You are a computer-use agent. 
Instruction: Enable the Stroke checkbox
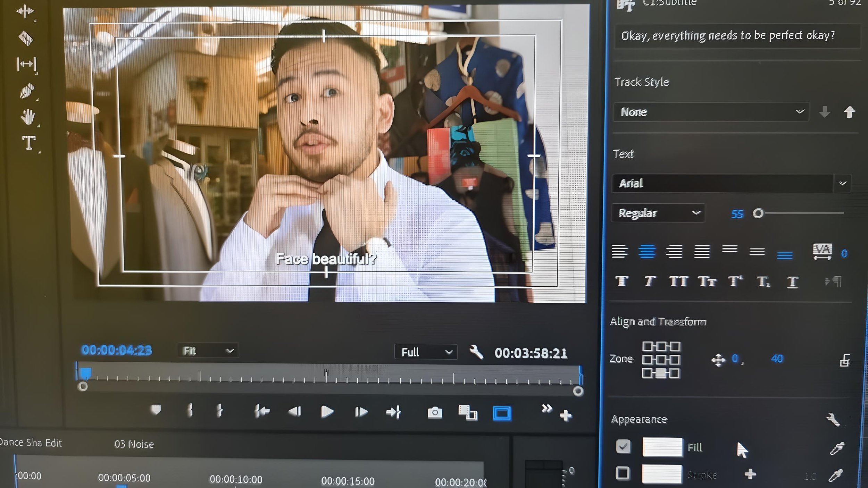click(623, 473)
